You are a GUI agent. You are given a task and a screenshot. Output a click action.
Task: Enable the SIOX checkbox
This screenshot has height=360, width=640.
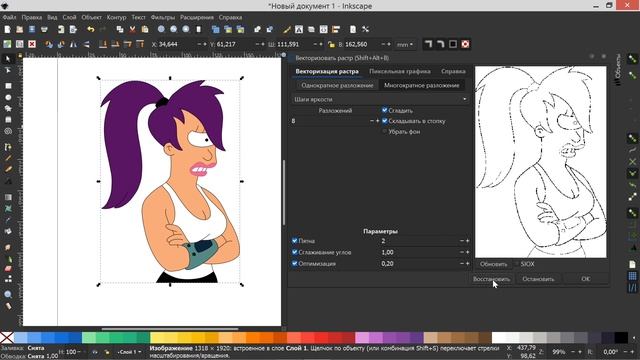coord(517,264)
